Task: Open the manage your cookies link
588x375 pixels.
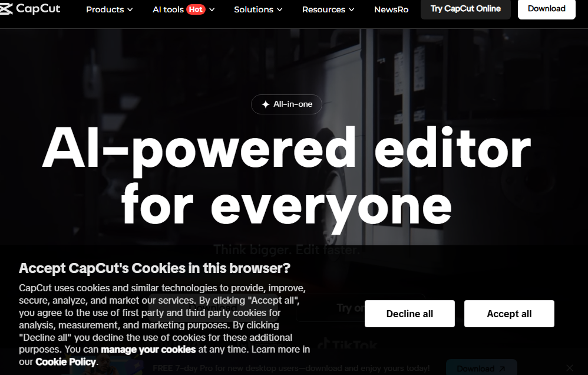Action: (148, 350)
